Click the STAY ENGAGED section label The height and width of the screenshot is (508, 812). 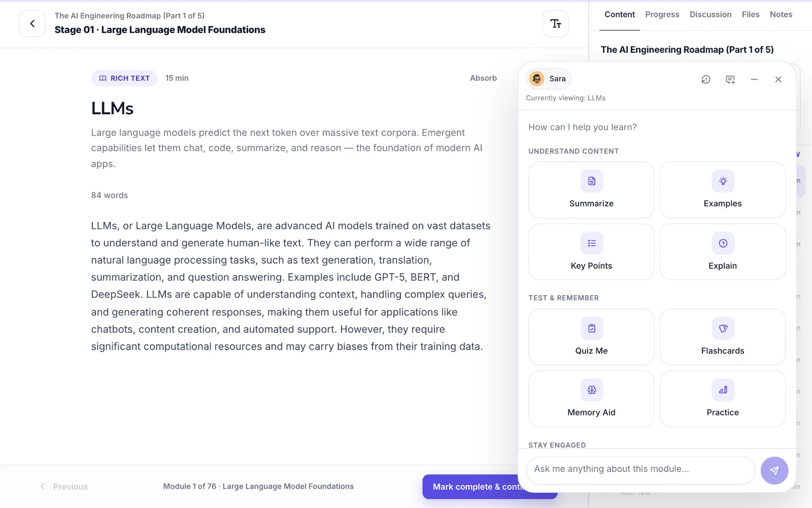tap(557, 445)
